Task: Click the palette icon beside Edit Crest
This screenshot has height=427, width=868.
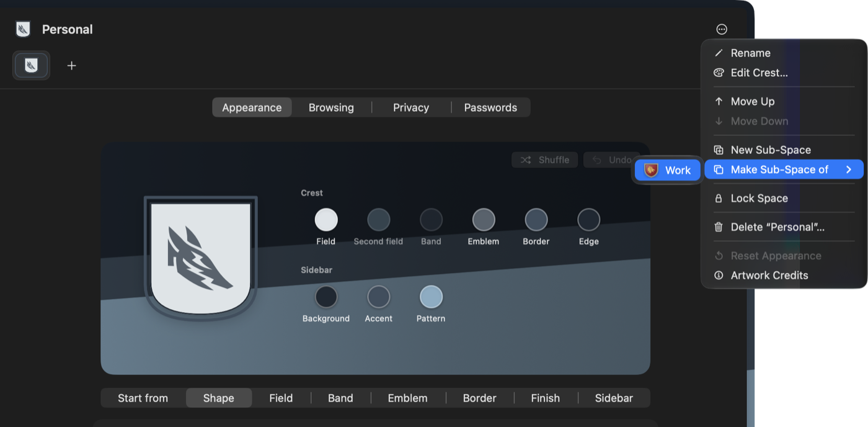Action: coord(719,73)
